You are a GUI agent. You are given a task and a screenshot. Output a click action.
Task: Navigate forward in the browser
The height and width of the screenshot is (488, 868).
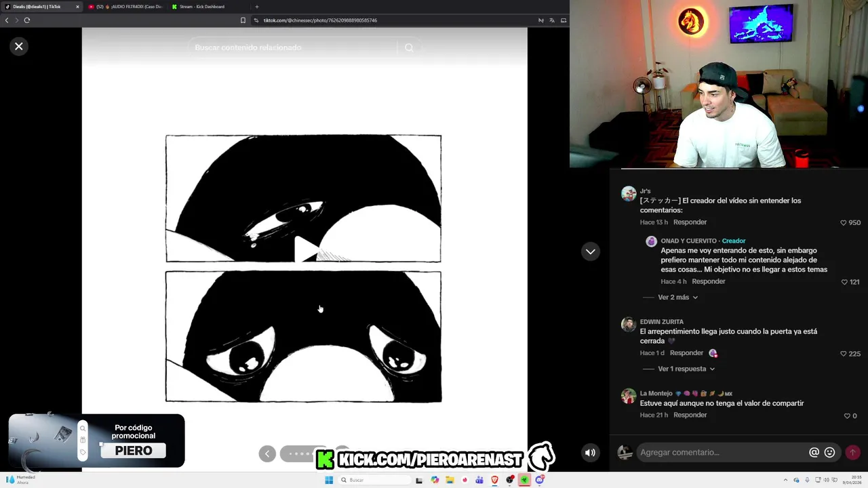pos(17,20)
